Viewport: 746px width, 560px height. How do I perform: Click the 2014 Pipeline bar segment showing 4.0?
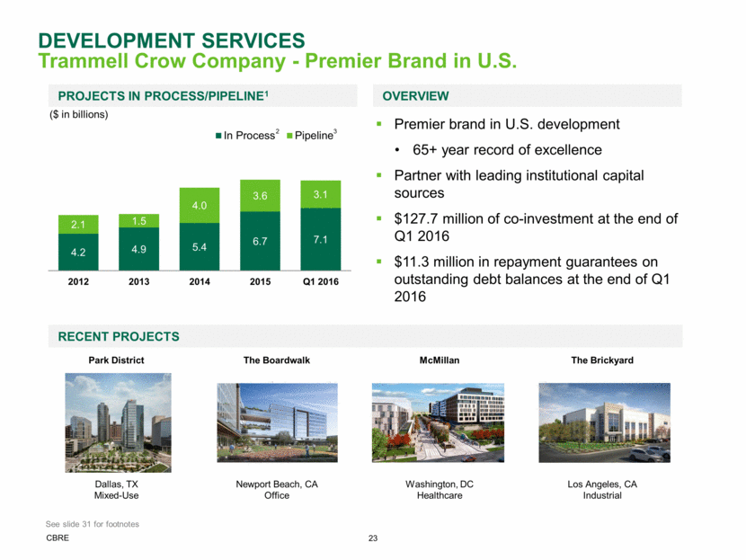[200, 206]
